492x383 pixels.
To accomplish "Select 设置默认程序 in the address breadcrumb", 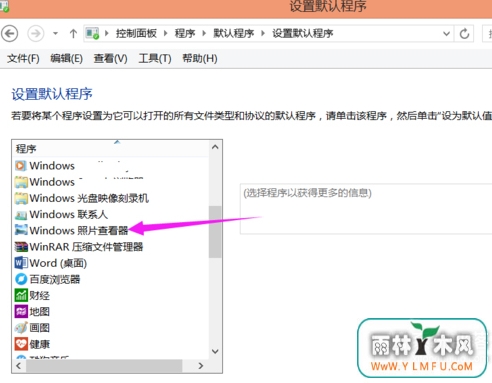I will (303, 33).
